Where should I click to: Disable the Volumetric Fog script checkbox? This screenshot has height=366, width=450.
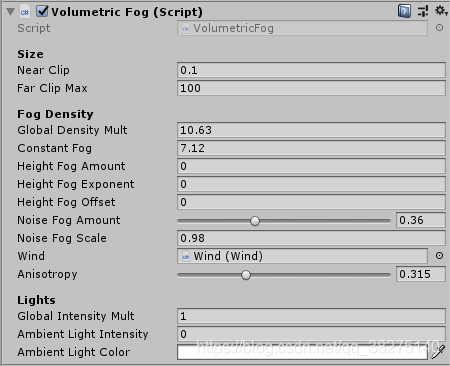[42, 11]
